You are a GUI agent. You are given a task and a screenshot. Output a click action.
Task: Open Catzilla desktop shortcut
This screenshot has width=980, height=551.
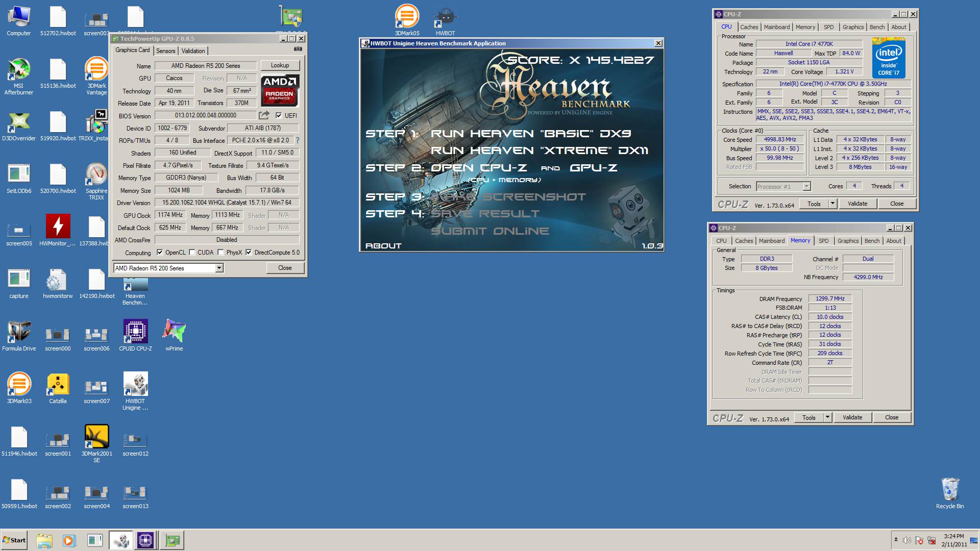pyautogui.click(x=58, y=388)
